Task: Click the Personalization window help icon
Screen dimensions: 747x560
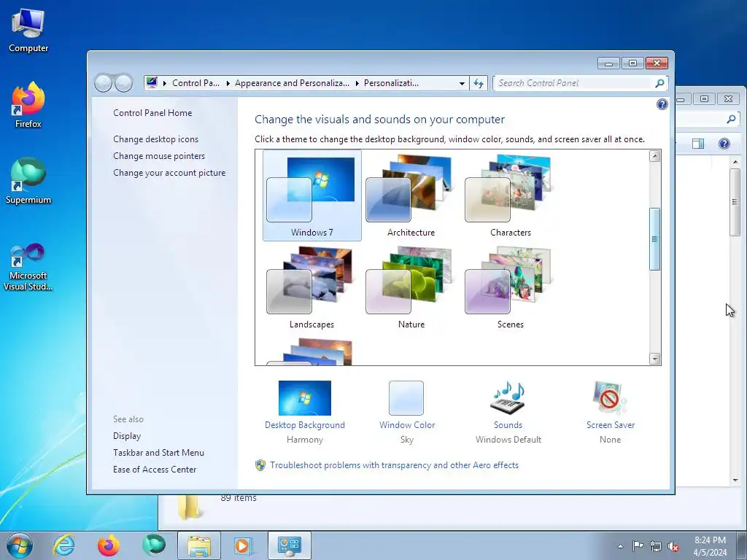Action: pos(662,104)
